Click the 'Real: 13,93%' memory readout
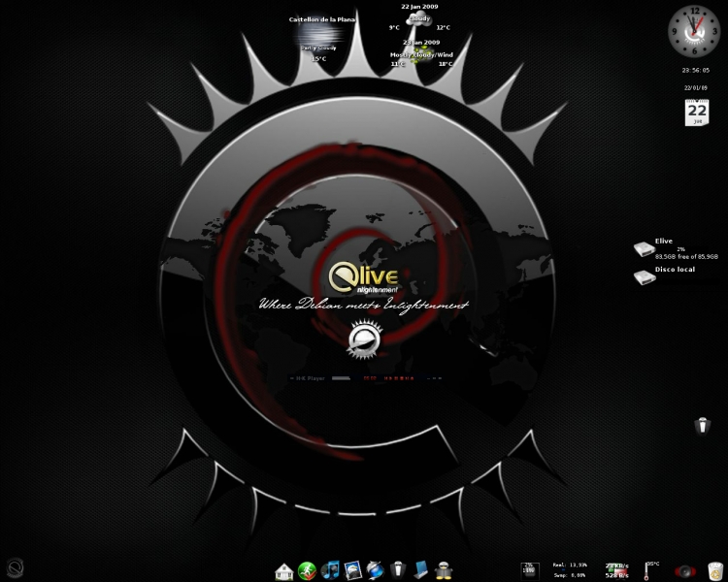728x582 pixels. coord(570,565)
